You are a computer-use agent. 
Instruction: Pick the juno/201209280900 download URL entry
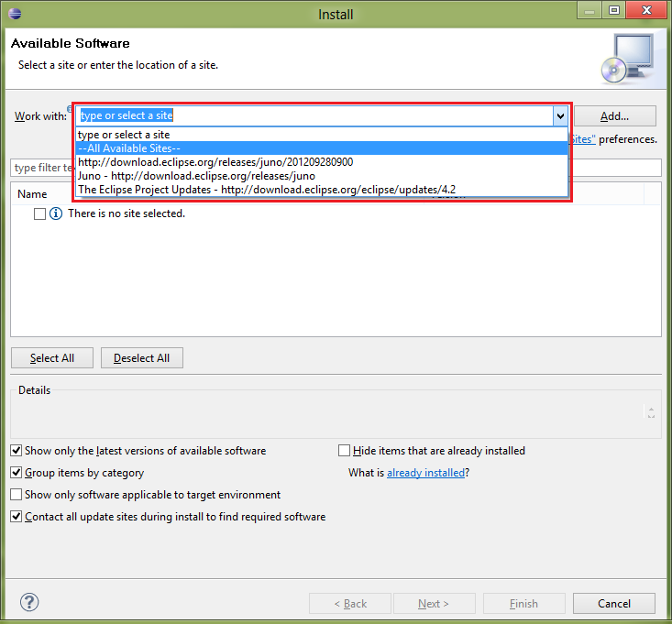point(322,162)
